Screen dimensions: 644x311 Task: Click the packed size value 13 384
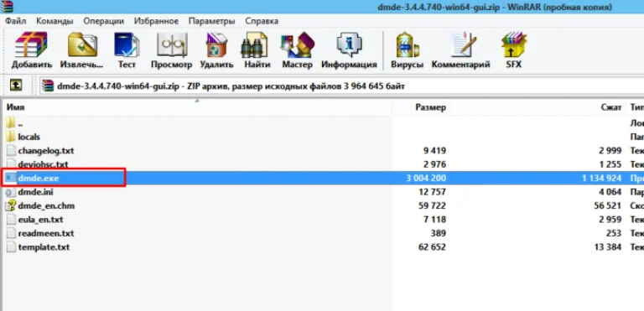click(608, 247)
